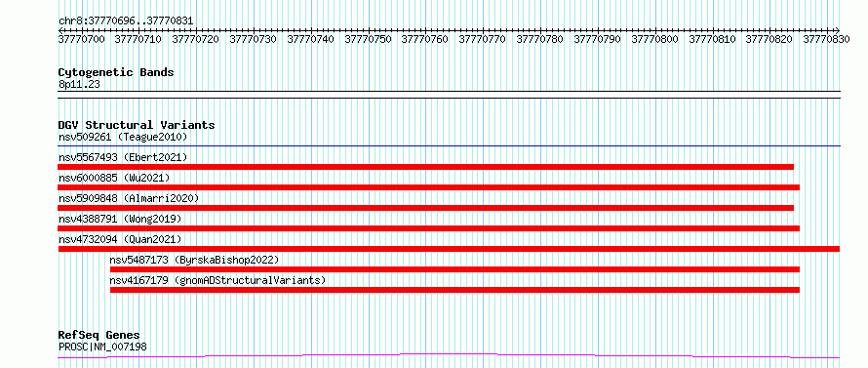868x368 pixels.
Task: Click ruler position 37770760
Action: tap(425, 39)
